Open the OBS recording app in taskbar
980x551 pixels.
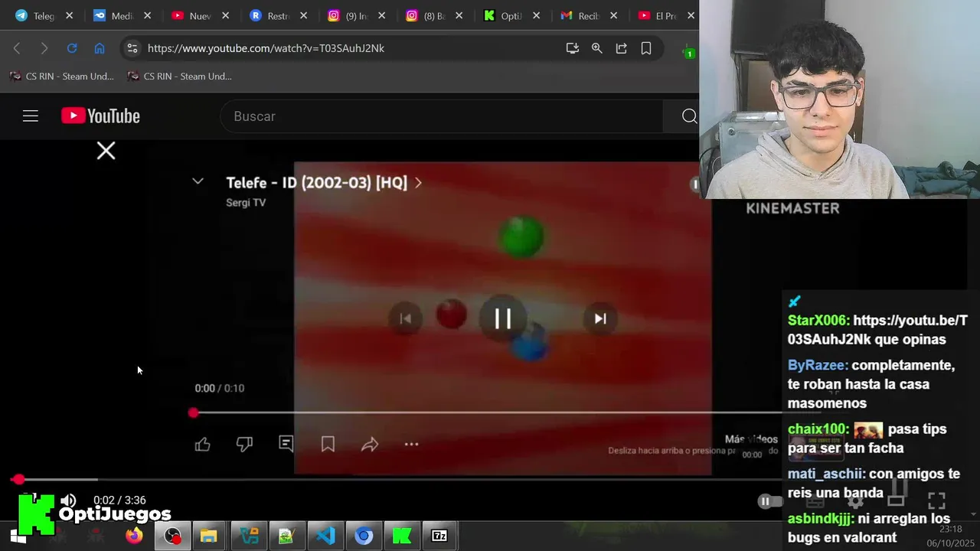coord(173,536)
